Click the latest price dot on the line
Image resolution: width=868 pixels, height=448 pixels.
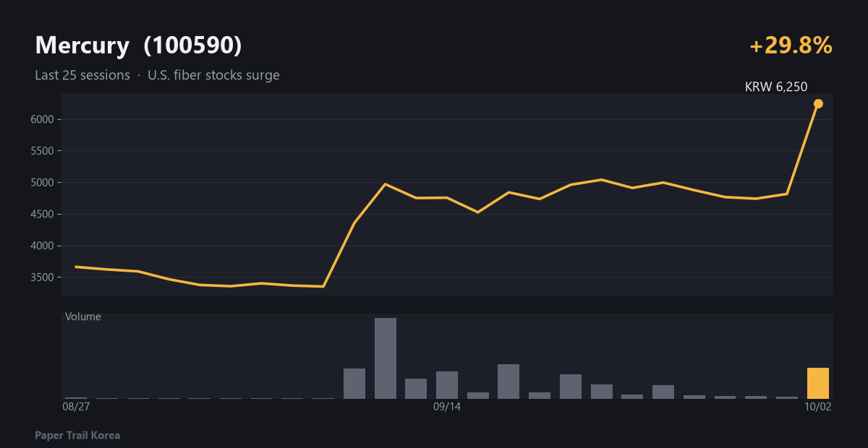tap(818, 103)
